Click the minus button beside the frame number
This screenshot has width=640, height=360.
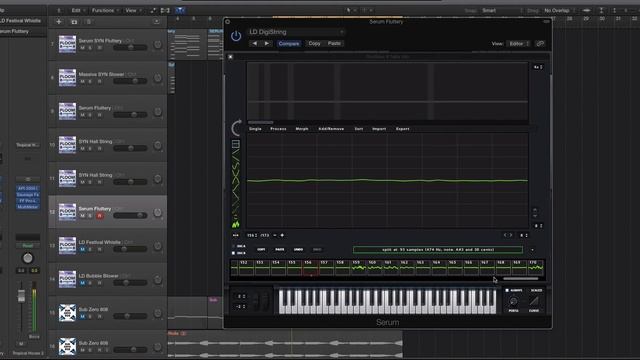click(275, 235)
